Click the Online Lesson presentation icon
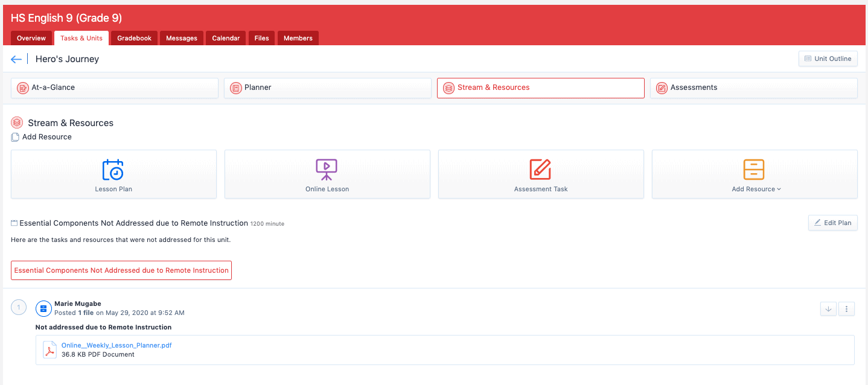 pos(327,170)
